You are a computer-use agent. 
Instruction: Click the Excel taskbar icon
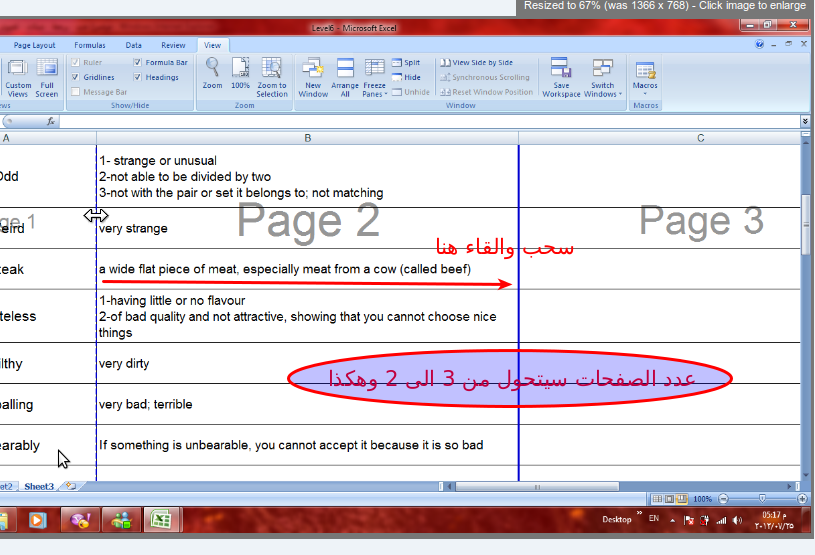coord(161,520)
